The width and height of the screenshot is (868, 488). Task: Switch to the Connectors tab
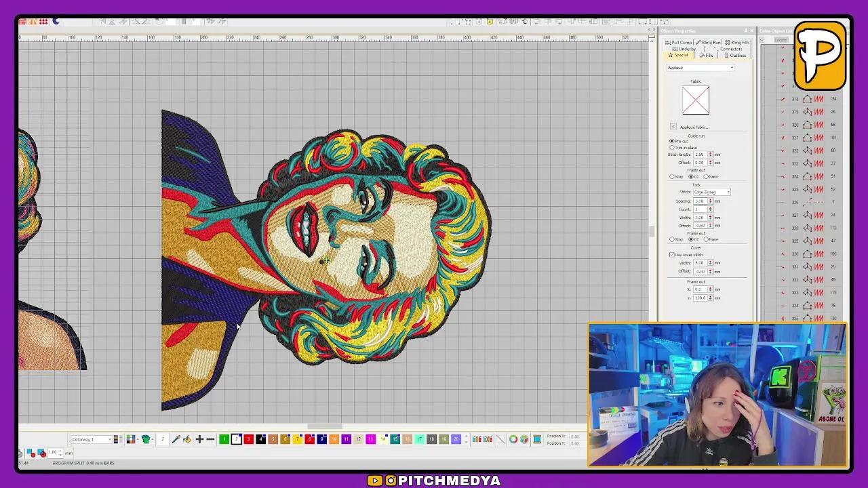[730, 49]
